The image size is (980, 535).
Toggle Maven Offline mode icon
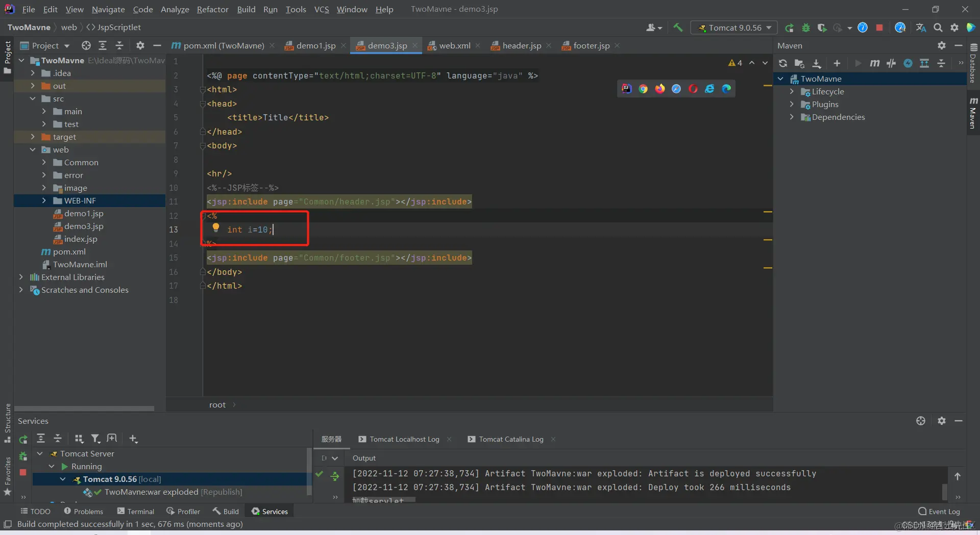(x=891, y=63)
